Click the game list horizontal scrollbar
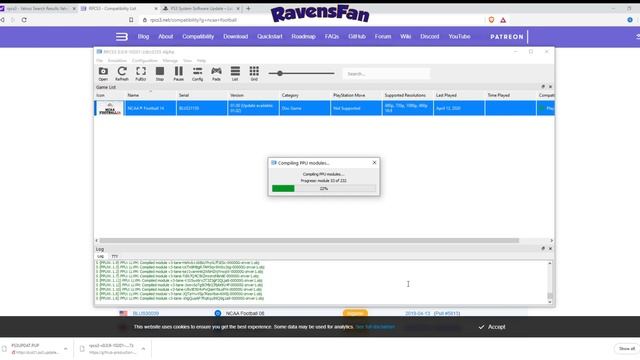Viewport: 640px width, 360px height. tap(309, 240)
